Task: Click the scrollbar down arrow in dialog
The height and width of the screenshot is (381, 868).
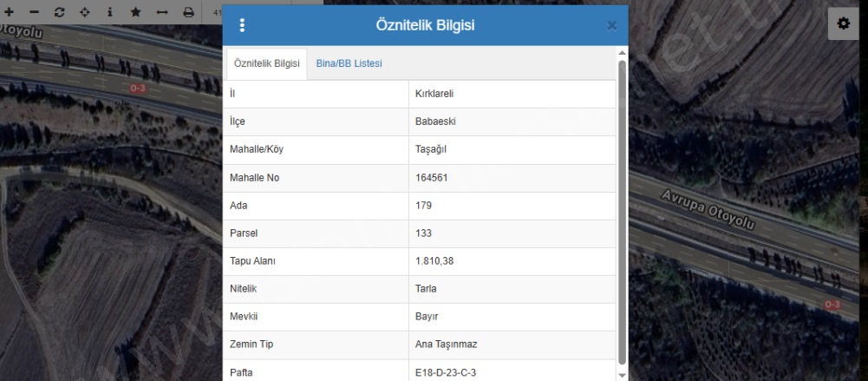Action: (622, 376)
